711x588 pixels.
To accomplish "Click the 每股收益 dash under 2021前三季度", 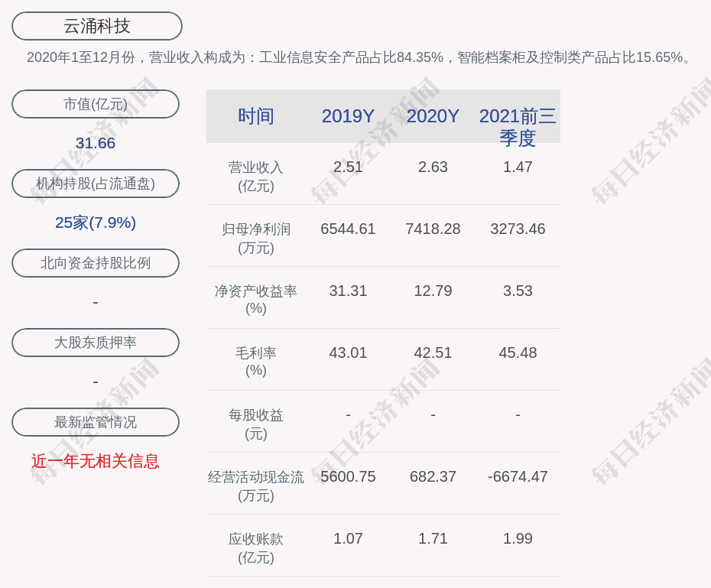I will [x=518, y=415].
